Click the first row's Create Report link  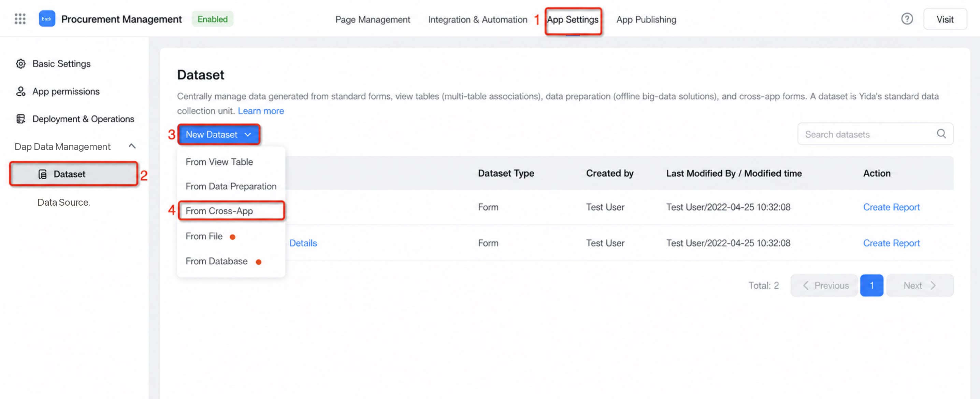pos(891,207)
